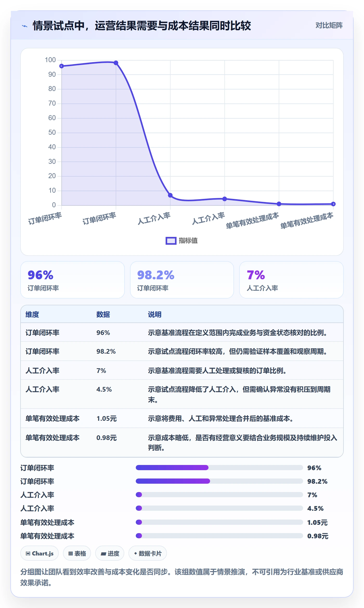Click the 数据卡片 chip's diamond icon
The height and width of the screenshot is (608, 364).
(135, 553)
